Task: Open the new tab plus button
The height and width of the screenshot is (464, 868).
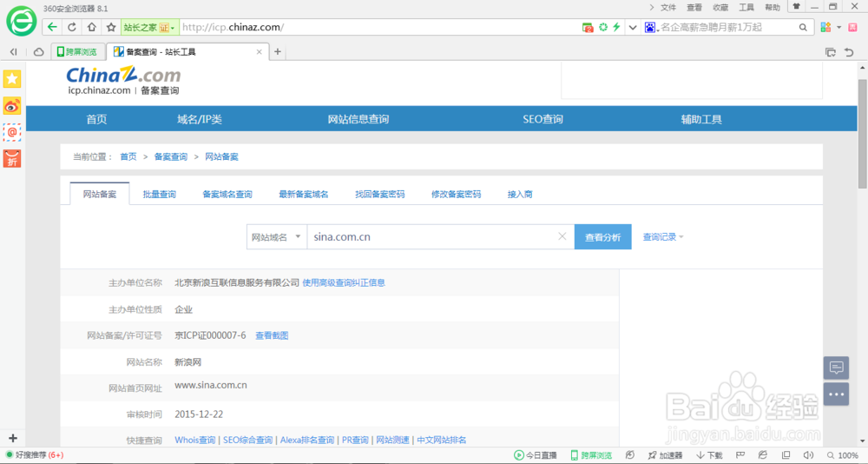Action: pos(278,51)
